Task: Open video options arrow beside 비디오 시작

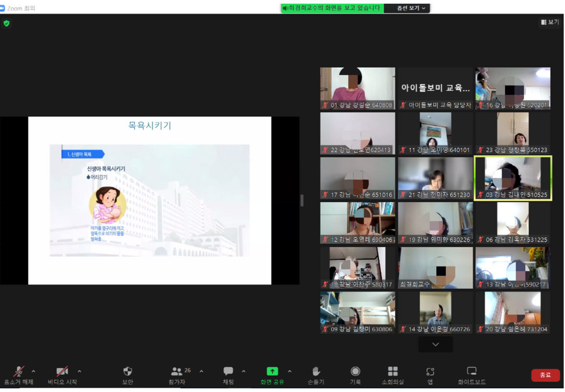Action: [80, 371]
